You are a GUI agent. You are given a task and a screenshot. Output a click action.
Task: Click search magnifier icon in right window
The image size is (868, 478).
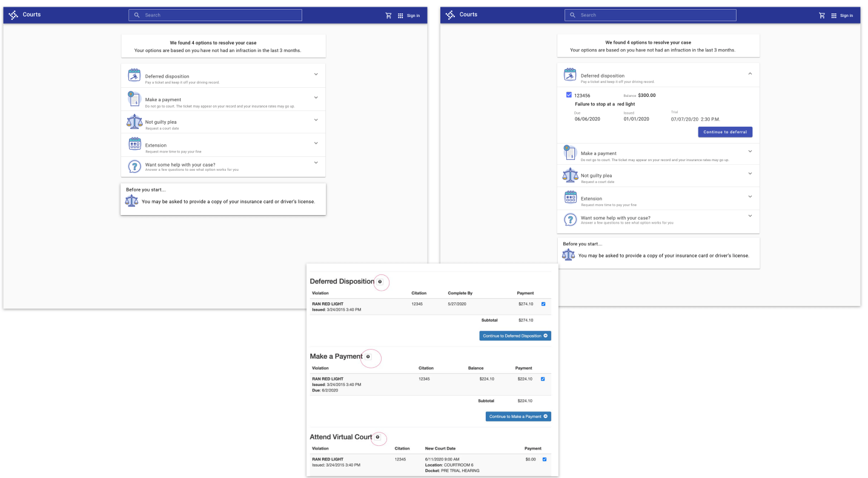[573, 15]
